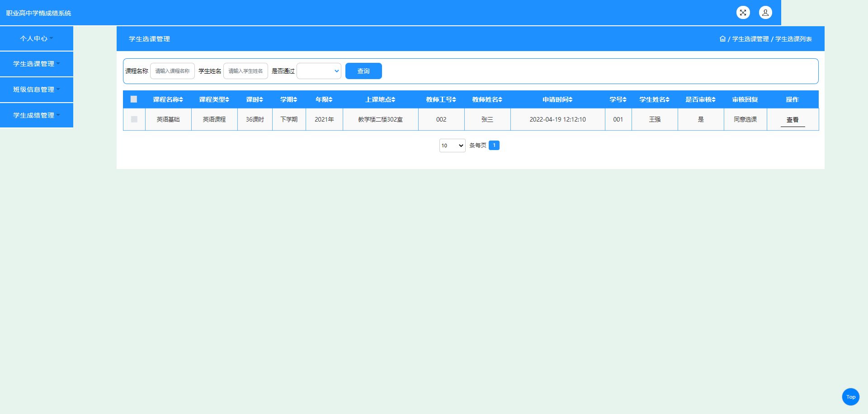Sort by 课程类型 column arrows

click(227, 99)
